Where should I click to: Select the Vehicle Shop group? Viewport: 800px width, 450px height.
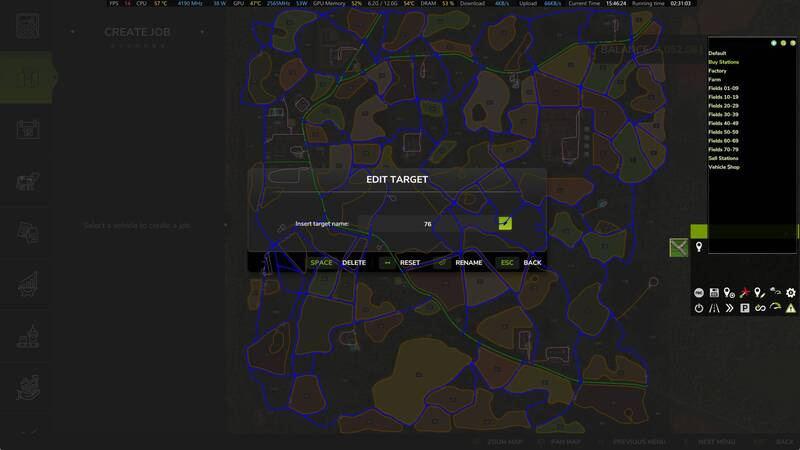tap(723, 167)
